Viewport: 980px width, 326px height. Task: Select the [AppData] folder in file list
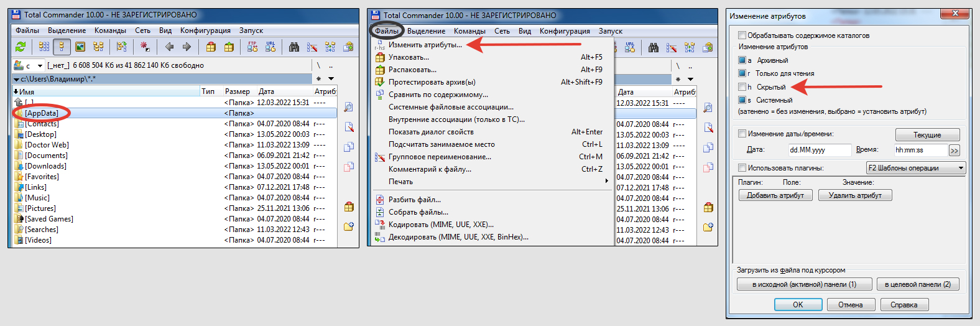pyautogui.click(x=42, y=113)
